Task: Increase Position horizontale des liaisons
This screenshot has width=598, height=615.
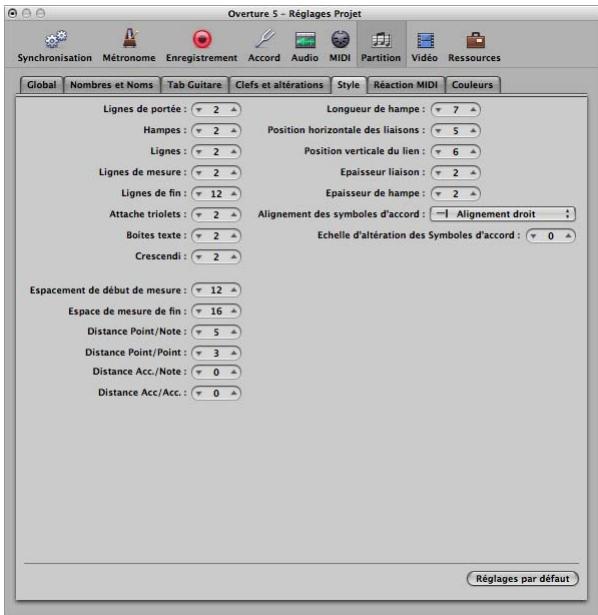Action: pyautogui.click(x=473, y=131)
